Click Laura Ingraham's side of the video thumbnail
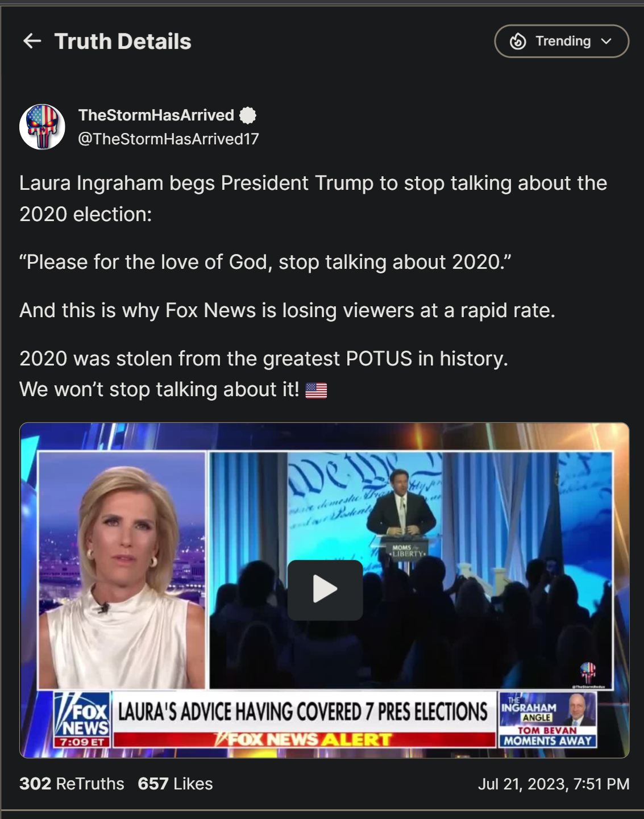The image size is (644, 819). [x=122, y=570]
